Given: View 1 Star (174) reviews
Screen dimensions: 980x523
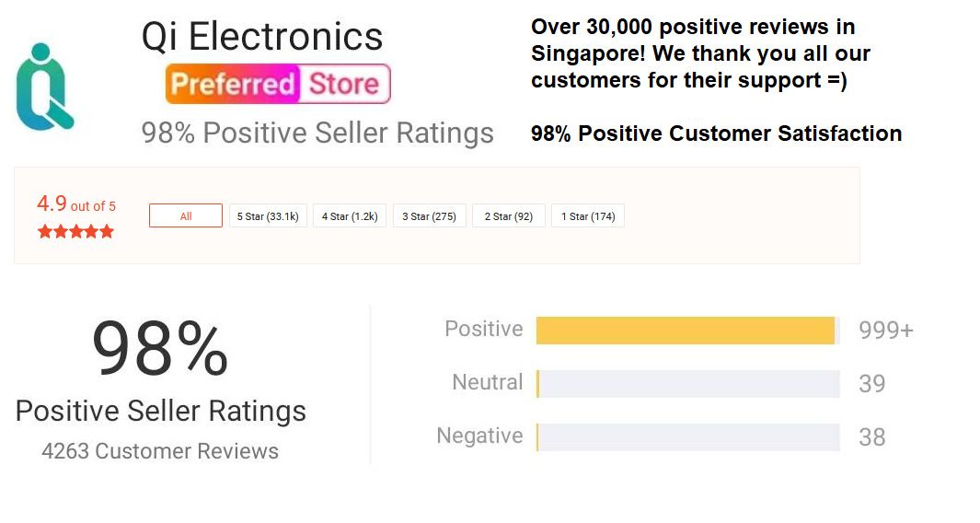Looking at the screenshot, I should [x=588, y=216].
